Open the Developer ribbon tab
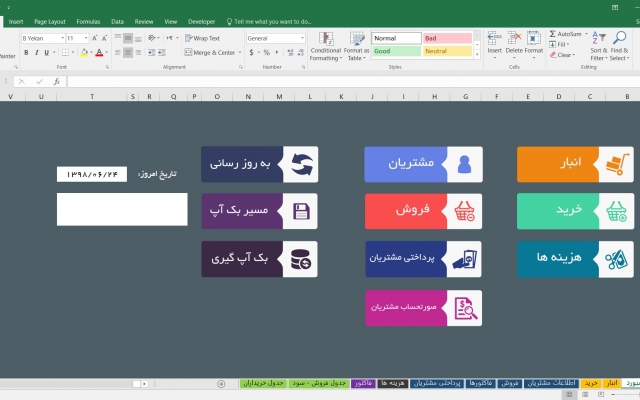Screen dimensions: 640x400 (201, 22)
